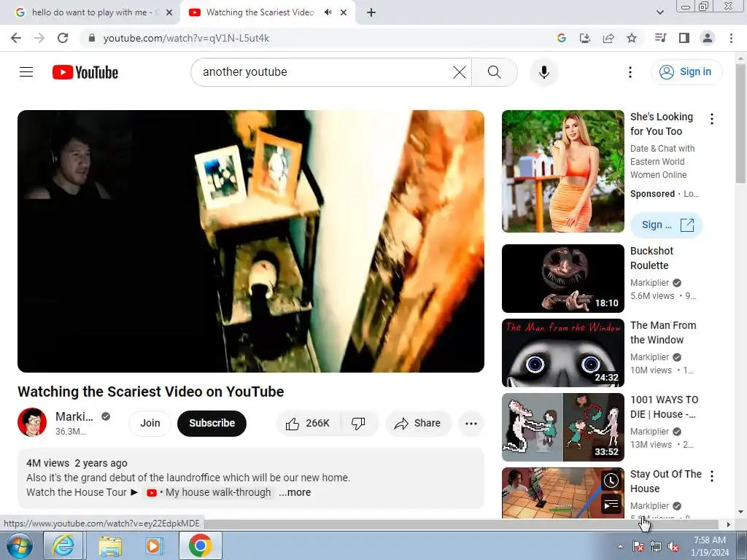Switch to the 'hello do want to play with me' tab
Screen dimensions: 747x560
90,12
